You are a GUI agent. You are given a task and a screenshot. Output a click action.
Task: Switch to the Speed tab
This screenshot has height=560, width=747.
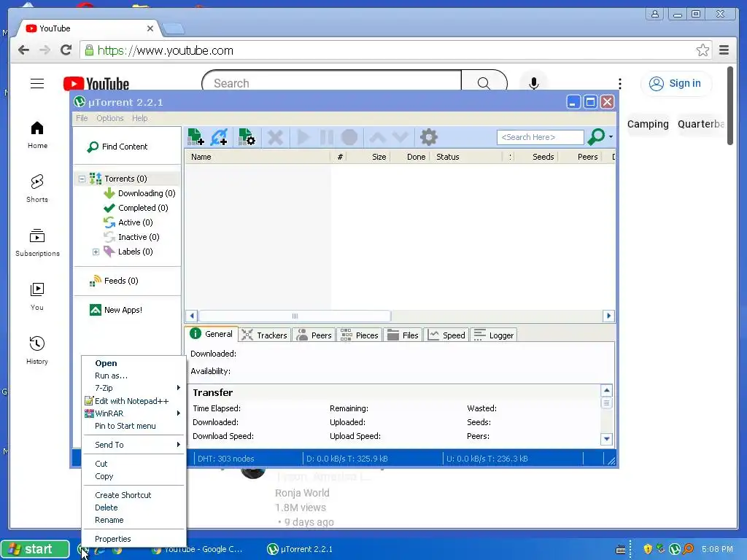point(446,335)
